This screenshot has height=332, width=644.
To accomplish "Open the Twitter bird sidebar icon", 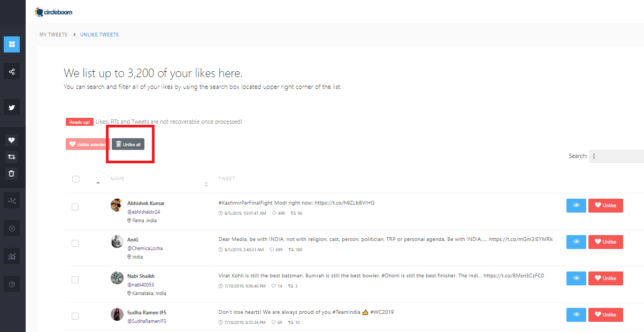I will point(12,107).
